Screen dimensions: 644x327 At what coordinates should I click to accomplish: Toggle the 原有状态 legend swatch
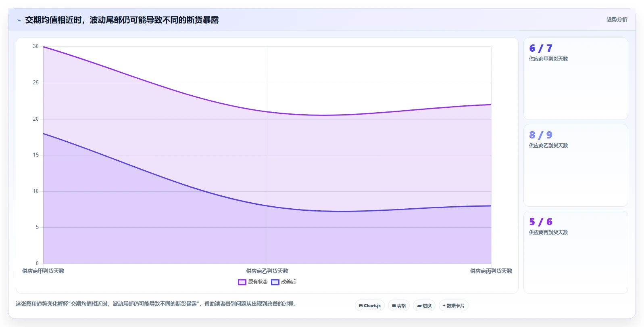242,282
